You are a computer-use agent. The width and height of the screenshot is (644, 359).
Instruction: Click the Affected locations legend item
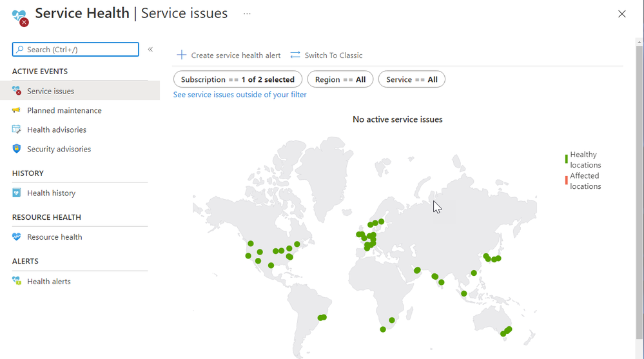pyautogui.click(x=583, y=180)
